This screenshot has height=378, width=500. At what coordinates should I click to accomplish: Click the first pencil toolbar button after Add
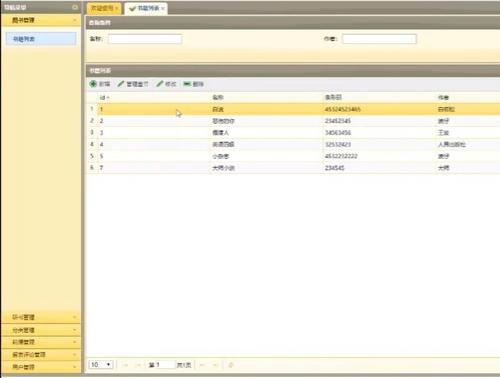(133, 84)
